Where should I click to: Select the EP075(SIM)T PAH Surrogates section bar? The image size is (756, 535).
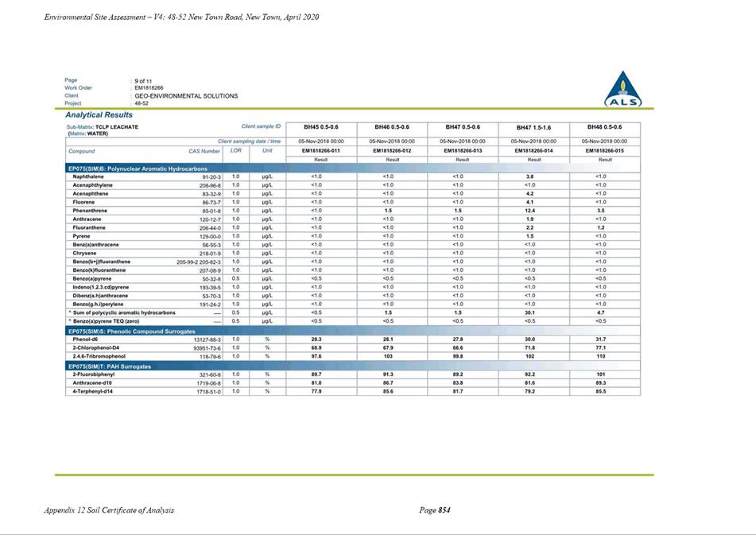tap(352, 366)
